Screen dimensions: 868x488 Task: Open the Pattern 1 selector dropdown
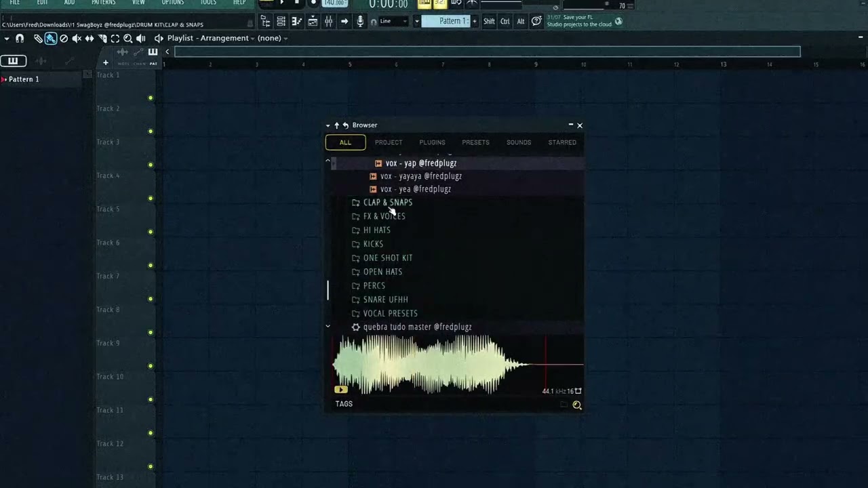point(417,21)
